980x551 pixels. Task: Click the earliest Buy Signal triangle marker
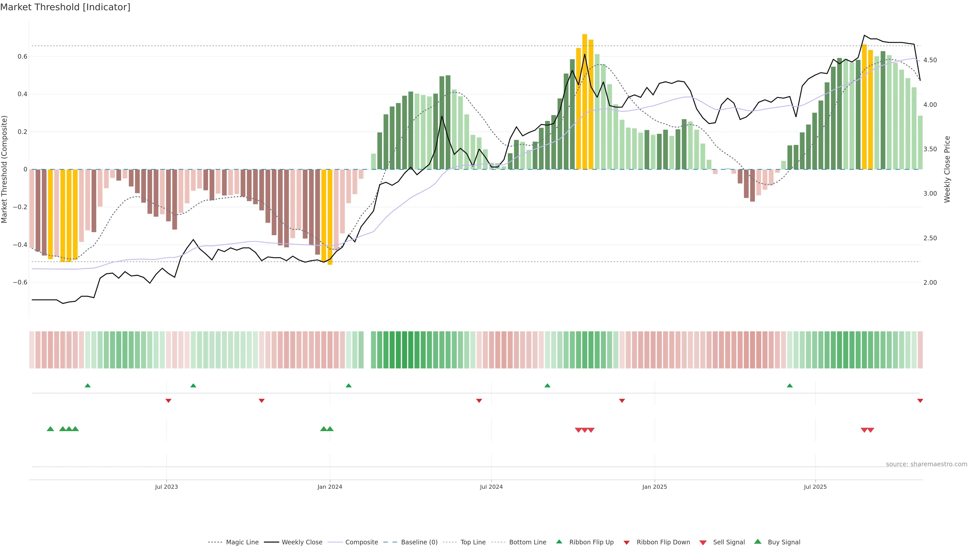[50, 429]
